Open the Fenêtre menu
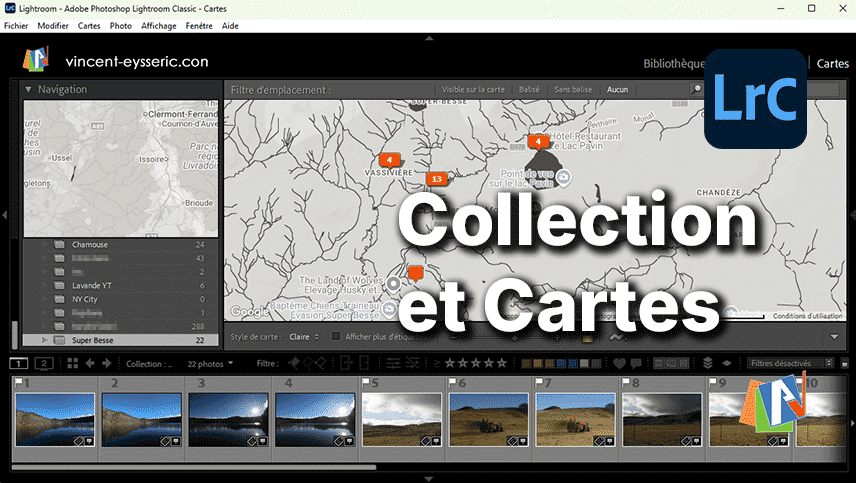Viewport: 856px width, 483px height. (199, 26)
